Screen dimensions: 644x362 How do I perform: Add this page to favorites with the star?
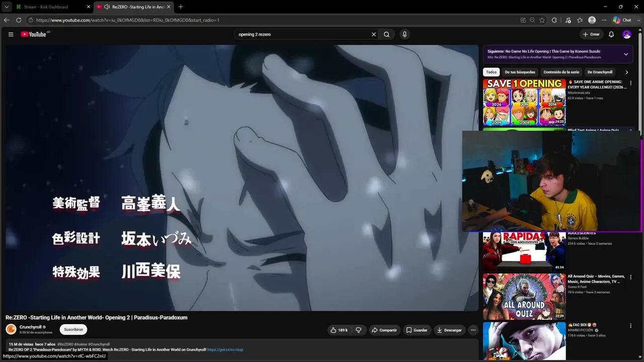pos(542,20)
